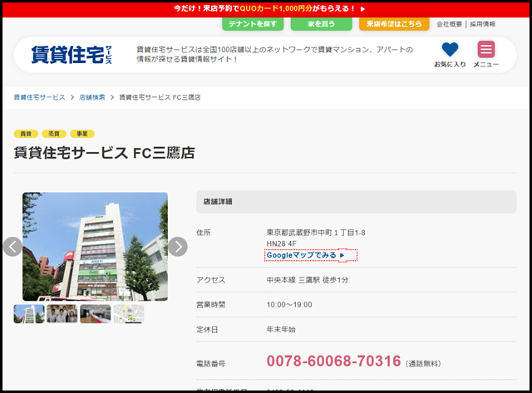The height and width of the screenshot is (393, 532).
Task: Go to 賃貸住宅サービス breadcrumb
Action: pyautogui.click(x=39, y=97)
